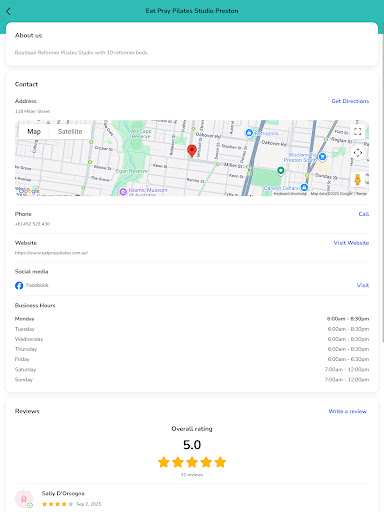Click Sally D'Orsogna's avatar

coord(24,499)
